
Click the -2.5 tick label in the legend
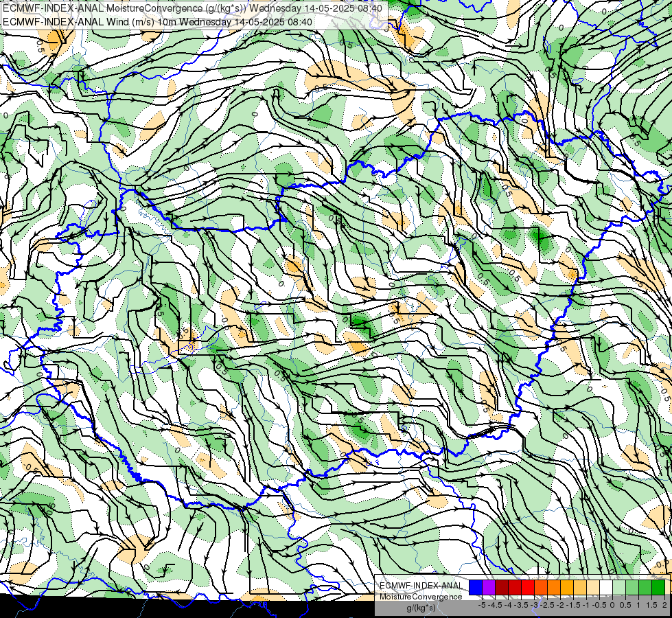pos(547,605)
